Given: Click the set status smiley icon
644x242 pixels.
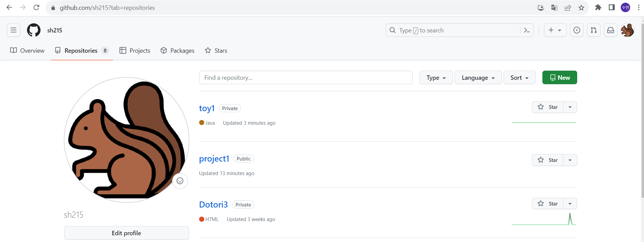Looking at the screenshot, I should (x=180, y=181).
